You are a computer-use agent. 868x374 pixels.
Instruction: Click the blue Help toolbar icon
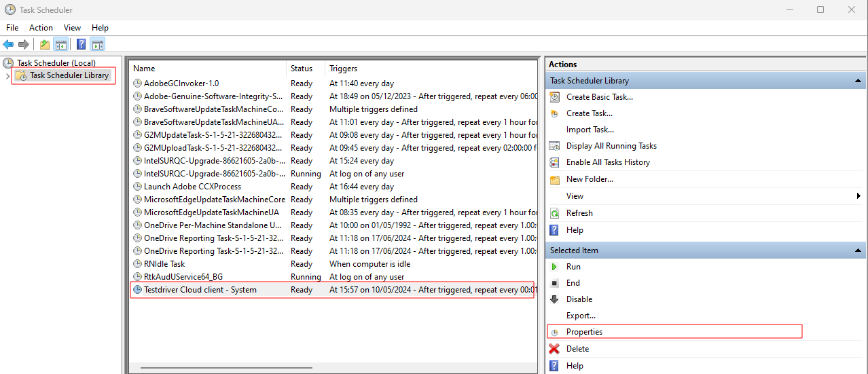click(x=81, y=45)
